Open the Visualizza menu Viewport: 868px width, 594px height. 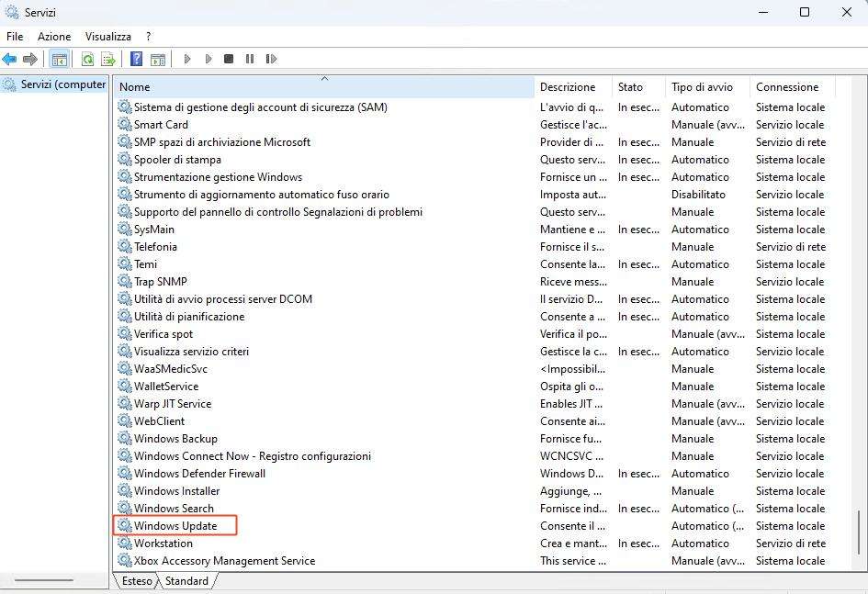[x=108, y=37]
